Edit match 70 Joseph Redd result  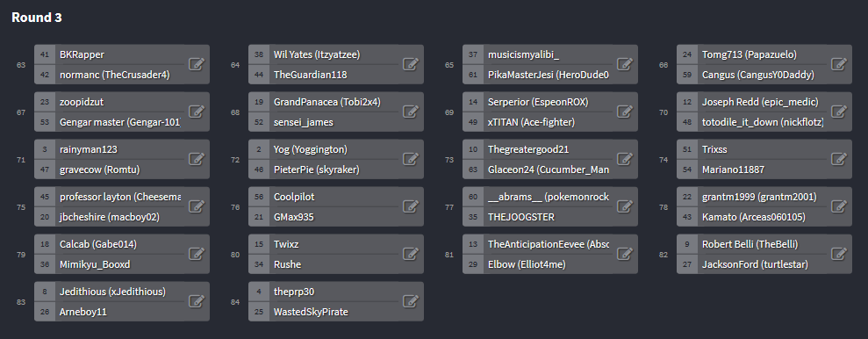click(x=839, y=112)
